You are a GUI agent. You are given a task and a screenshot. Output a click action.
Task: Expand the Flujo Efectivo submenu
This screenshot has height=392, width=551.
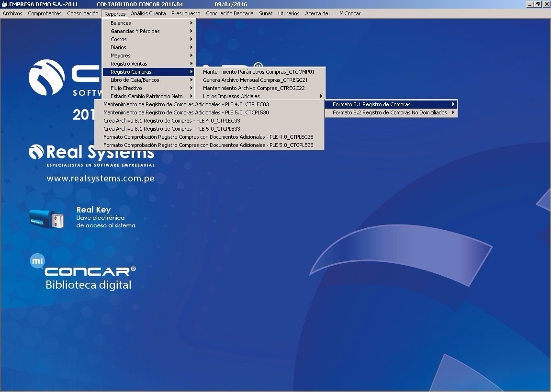[x=149, y=88]
